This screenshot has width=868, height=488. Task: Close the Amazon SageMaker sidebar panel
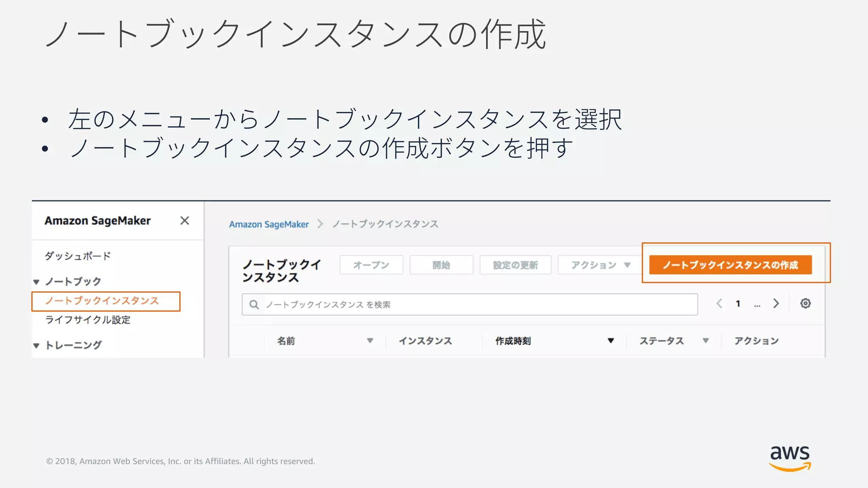184,221
